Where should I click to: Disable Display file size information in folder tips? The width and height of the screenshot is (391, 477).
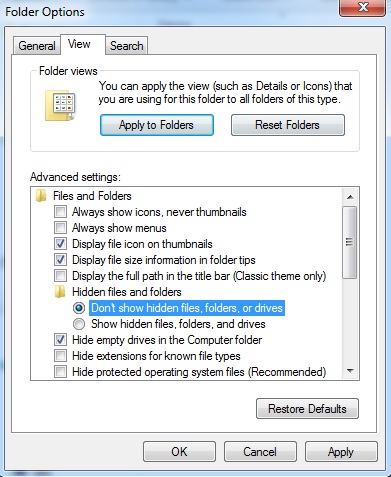tap(60, 260)
